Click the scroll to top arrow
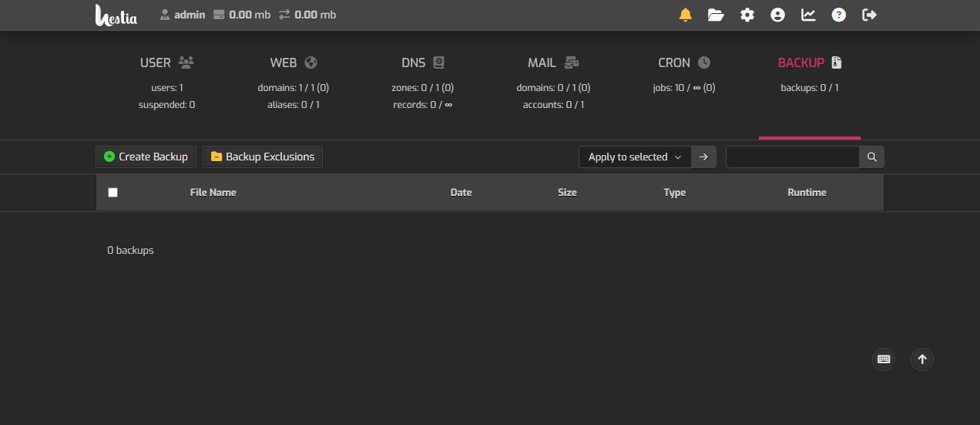 [922, 359]
